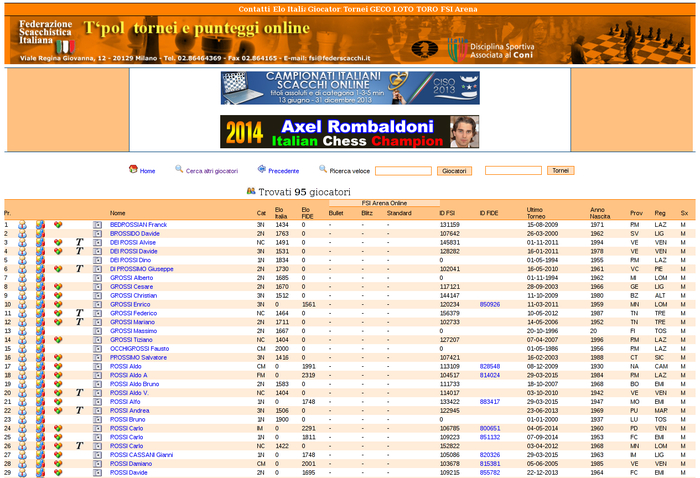Image resolution: width=700 pixels, height=478 pixels.
Task: Click the Nome column header
Action: (117, 213)
